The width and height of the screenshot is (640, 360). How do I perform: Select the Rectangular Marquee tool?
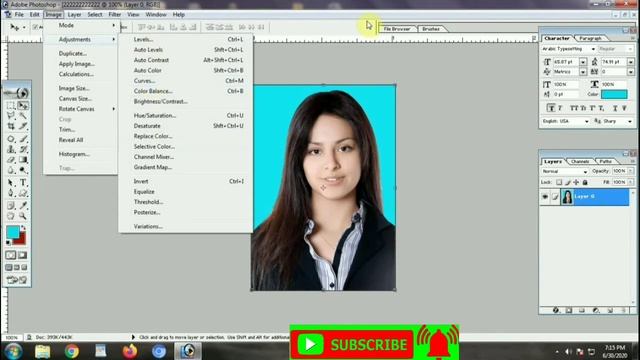(11, 105)
